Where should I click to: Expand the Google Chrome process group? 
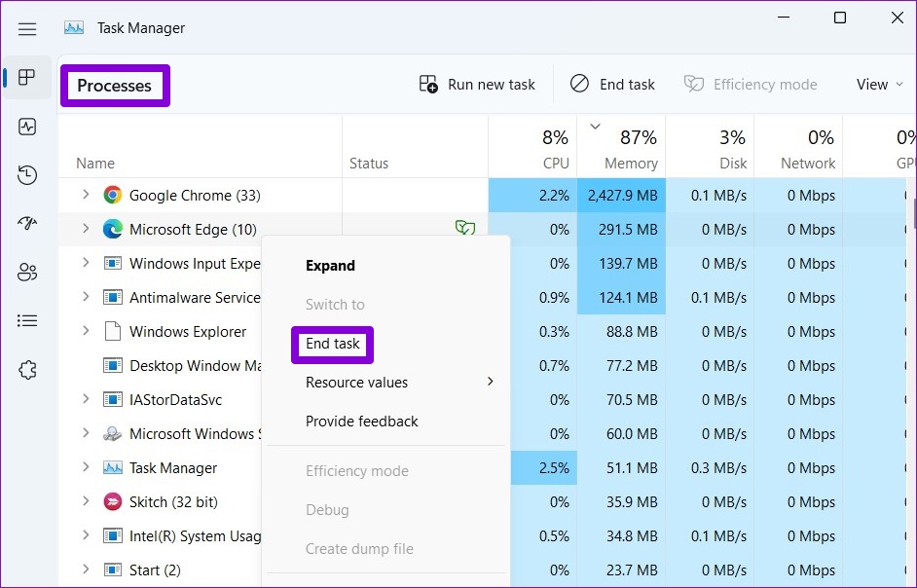(86, 195)
